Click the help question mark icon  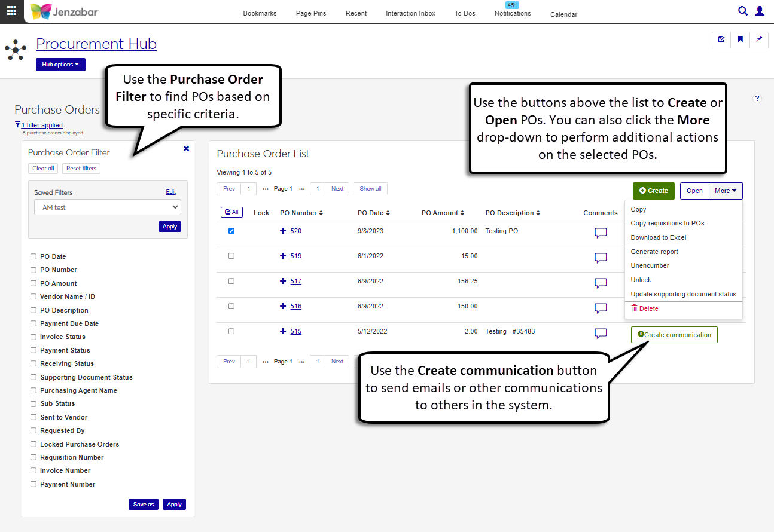tap(757, 99)
